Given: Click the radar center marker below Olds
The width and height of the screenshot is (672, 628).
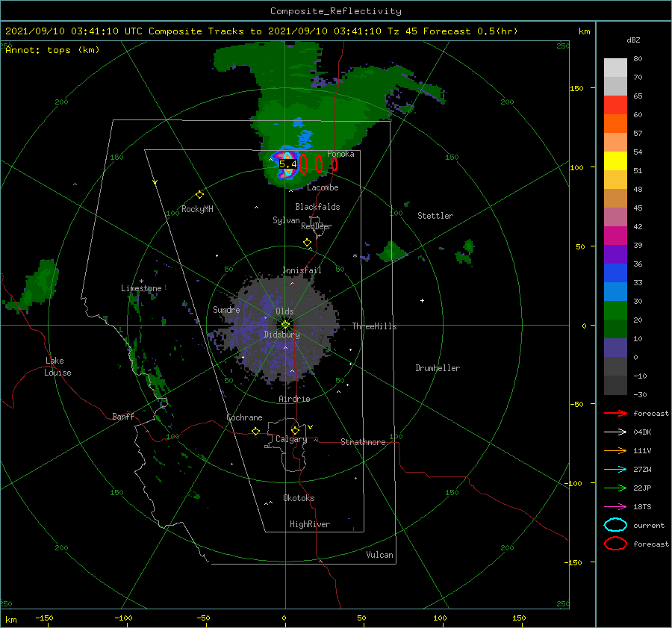Looking at the screenshot, I should pos(285,325).
